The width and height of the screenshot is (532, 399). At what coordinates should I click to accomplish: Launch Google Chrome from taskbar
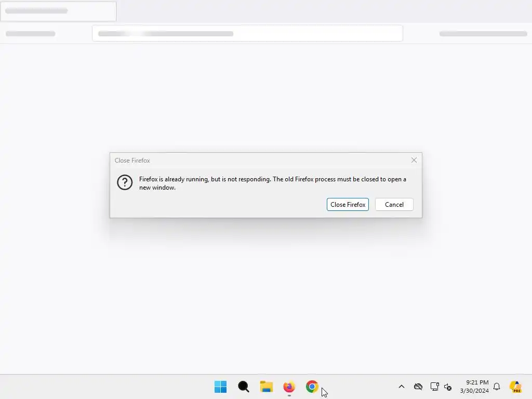[312, 387]
